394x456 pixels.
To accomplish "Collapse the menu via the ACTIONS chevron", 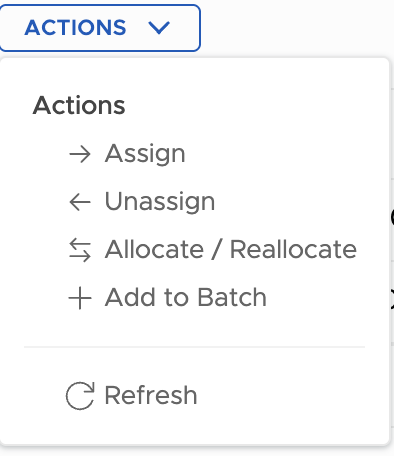I will coord(159,28).
